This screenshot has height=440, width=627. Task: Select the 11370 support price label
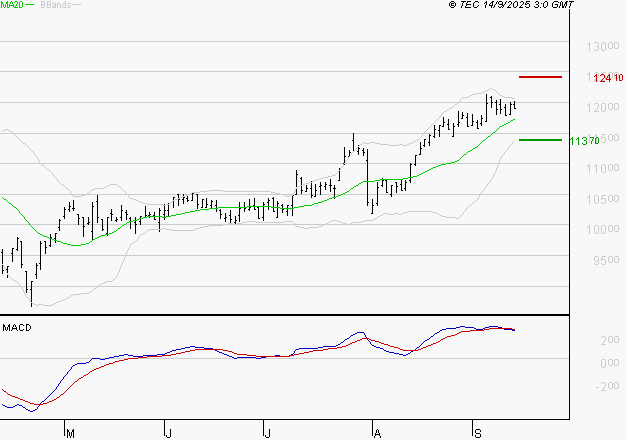pyautogui.click(x=584, y=141)
